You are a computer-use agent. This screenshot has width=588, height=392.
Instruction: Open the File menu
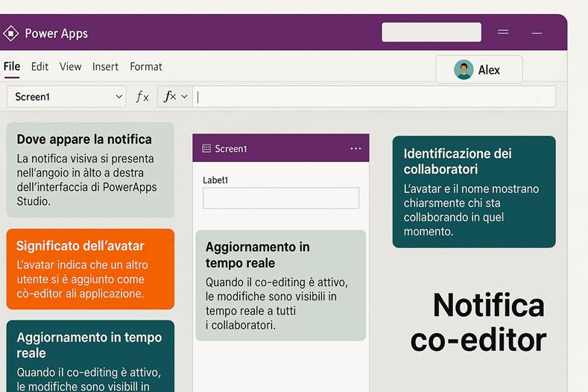[12, 66]
